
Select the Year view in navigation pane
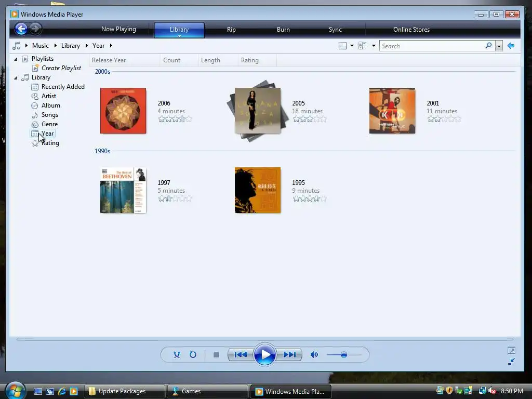[x=47, y=134]
